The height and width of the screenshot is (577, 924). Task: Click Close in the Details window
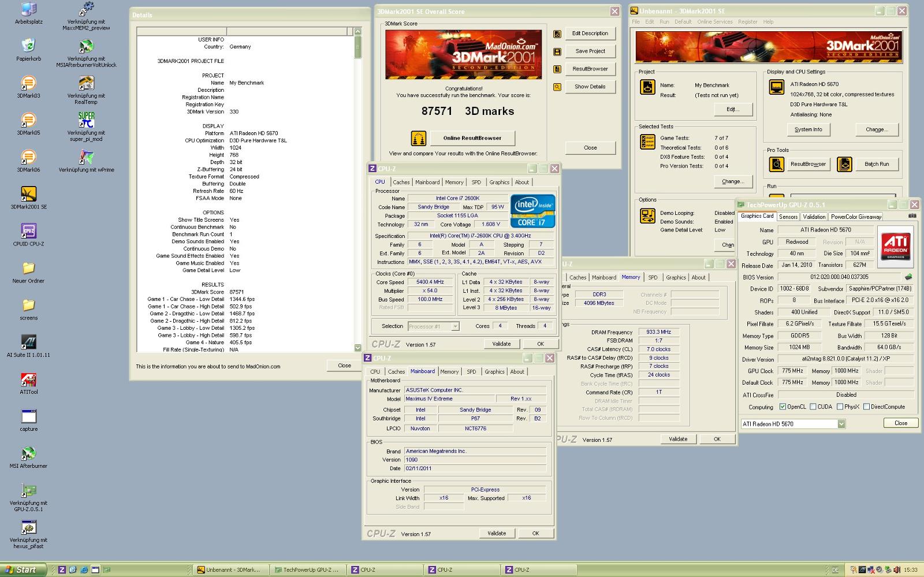coord(344,365)
